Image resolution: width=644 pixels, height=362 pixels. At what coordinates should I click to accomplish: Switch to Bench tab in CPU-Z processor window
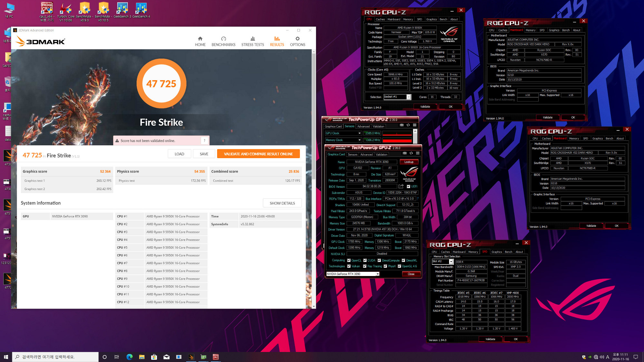click(443, 19)
